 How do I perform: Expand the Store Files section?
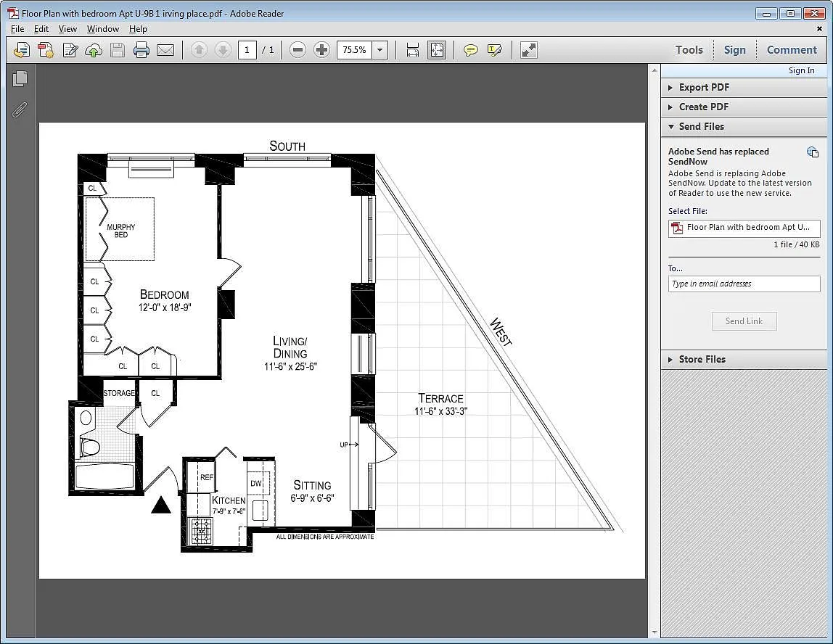click(702, 359)
